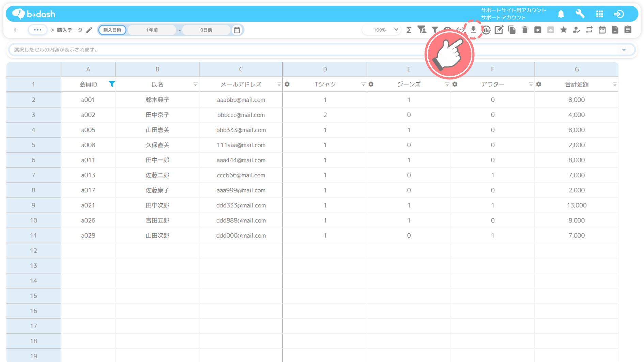Image resolution: width=644 pixels, height=362 pixels.
Task: Click the archive box icon
Action: (x=538, y=30)
